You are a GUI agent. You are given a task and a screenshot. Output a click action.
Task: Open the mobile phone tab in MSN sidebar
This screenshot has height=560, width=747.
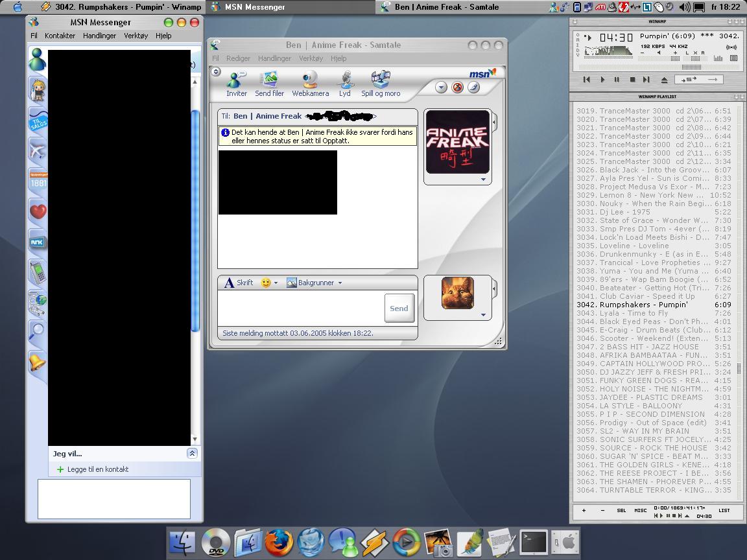pos(38,272)
